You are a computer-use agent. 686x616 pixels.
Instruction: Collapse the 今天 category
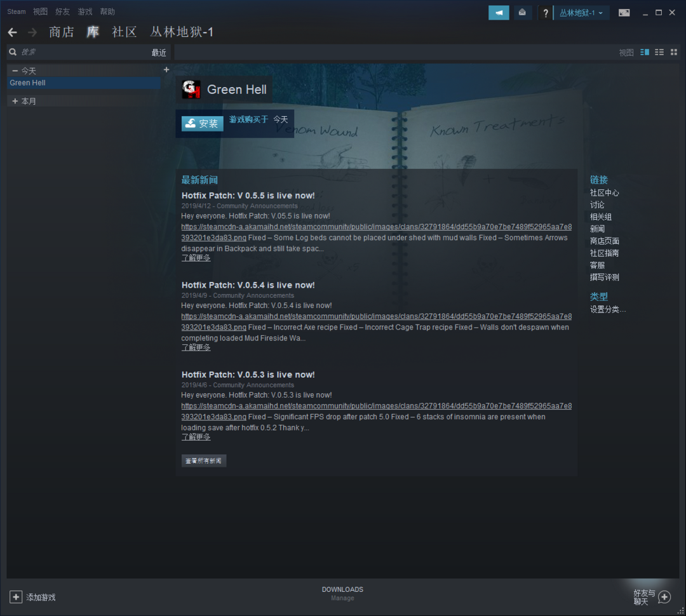15,71
